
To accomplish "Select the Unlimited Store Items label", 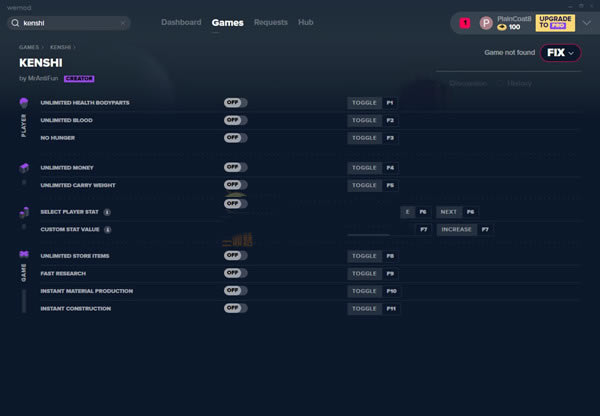I will 75,256.
